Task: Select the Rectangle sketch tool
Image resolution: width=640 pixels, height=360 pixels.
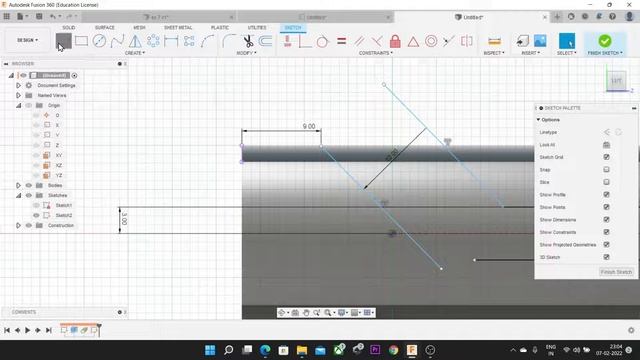Action: pyautogui.click(x=81, y=41)
